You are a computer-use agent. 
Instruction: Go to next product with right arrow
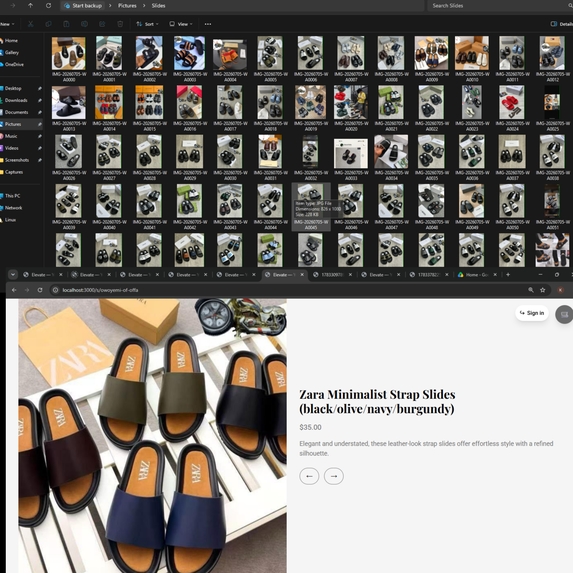click(334, 476)
